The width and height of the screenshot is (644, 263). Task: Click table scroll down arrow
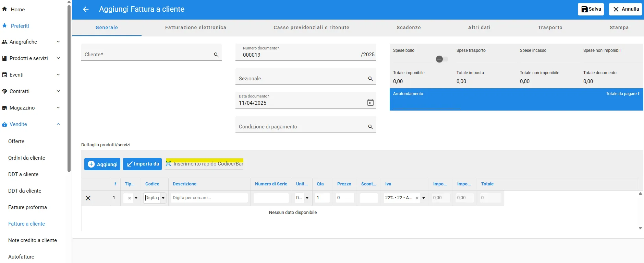tap(640, 228)
